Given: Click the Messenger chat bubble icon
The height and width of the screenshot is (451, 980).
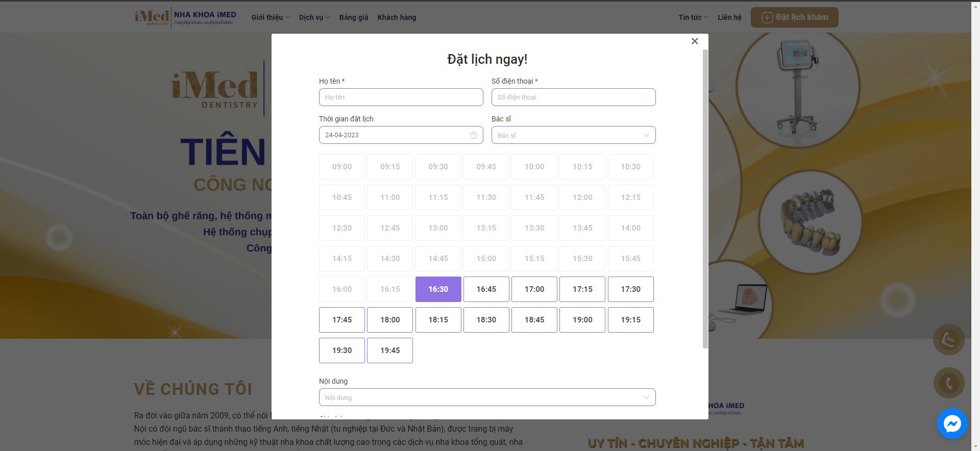Looking at the screenshot, I should pos(952,423).
